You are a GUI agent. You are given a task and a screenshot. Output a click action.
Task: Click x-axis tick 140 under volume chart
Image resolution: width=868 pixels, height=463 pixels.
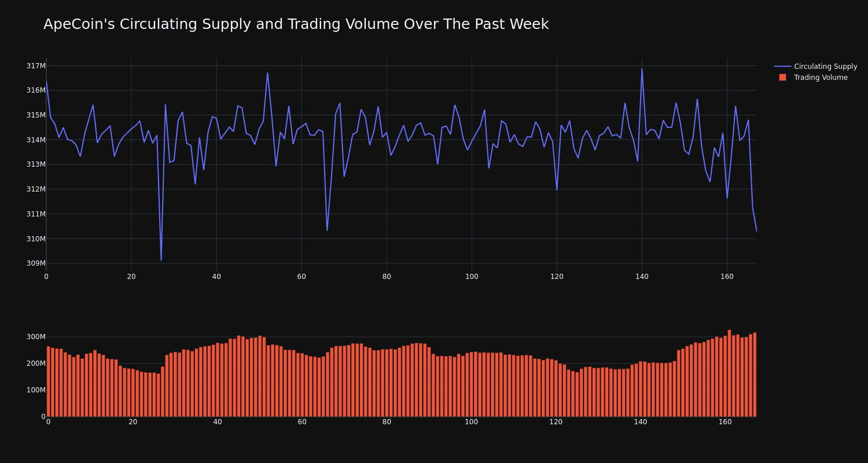click(641, 422)
